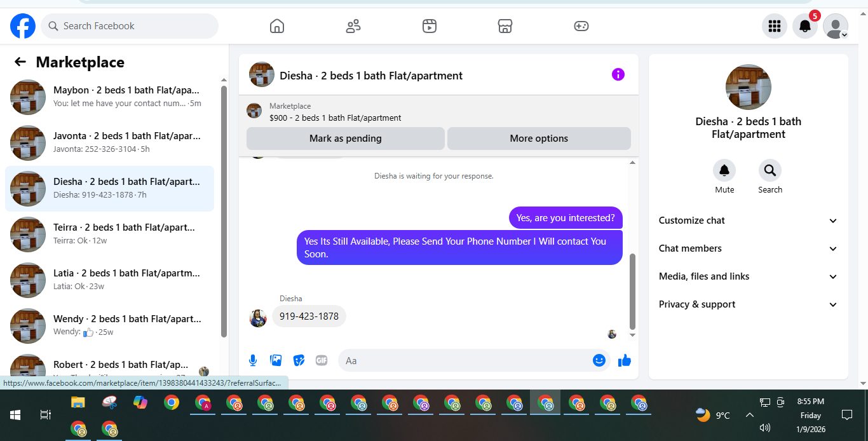Screen dimensions: 868x441
Task: Record a voice clip microphone icon
Action: tap(253, 360)
